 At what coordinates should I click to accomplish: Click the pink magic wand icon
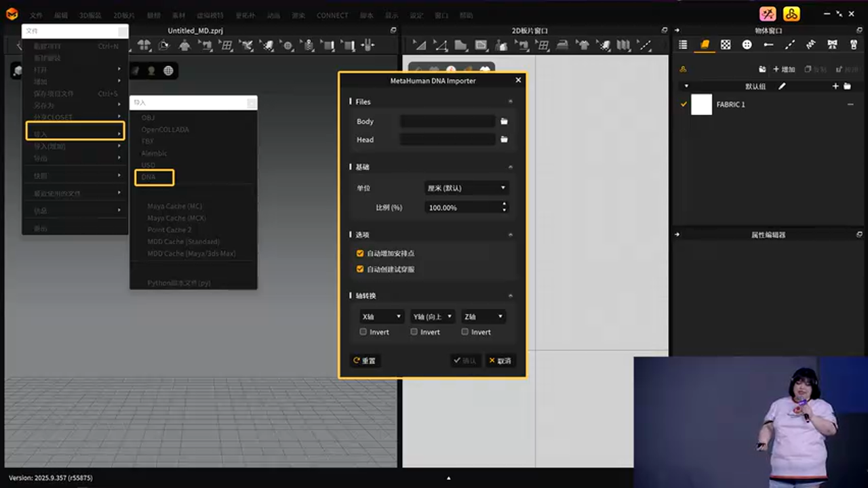coord(768,14)
